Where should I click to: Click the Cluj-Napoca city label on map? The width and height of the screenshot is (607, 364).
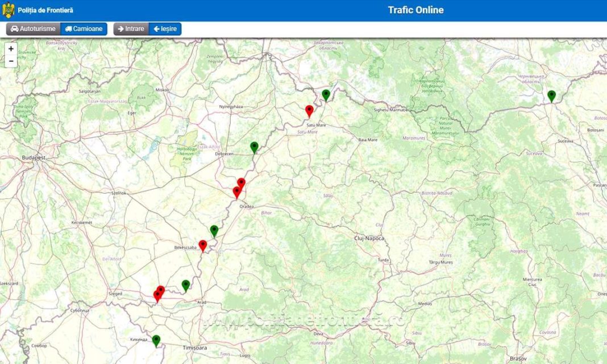(x=369, y=238)
